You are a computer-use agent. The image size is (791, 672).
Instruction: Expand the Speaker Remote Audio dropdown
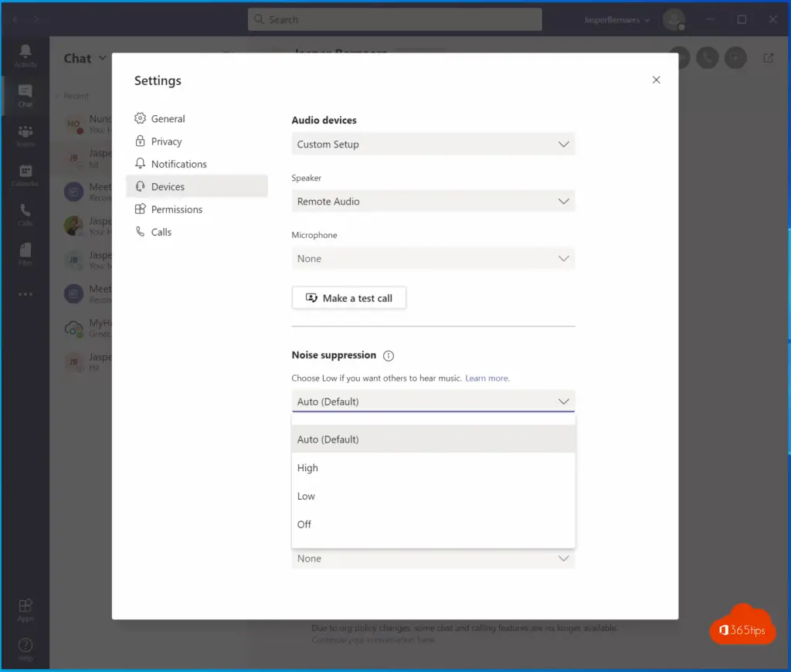click(433, 202)
